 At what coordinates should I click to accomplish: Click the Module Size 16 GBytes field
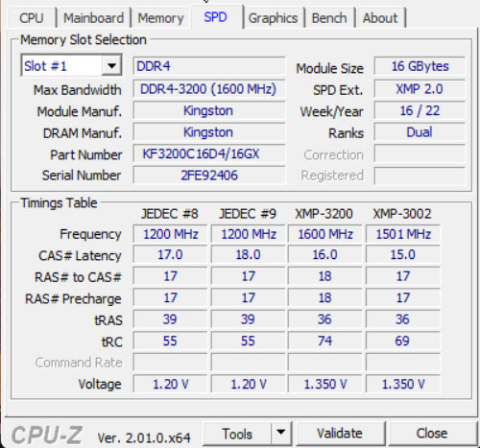point(420,66)
